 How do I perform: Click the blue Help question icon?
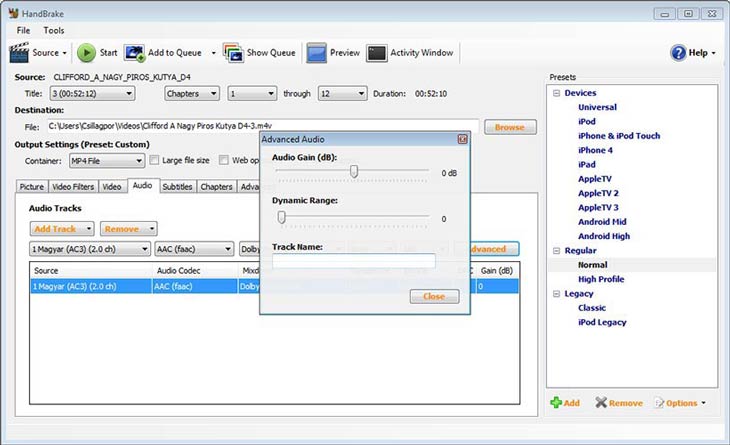[x=678, y=52]
